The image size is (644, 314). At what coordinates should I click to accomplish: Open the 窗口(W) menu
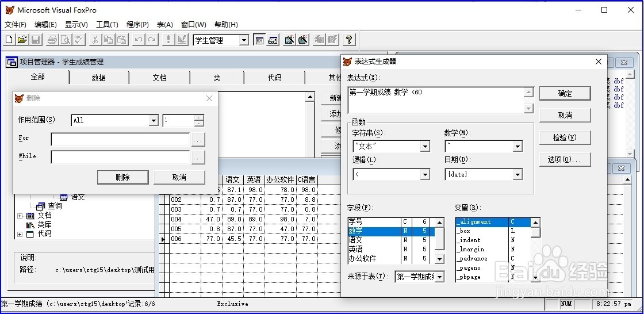click(193, 25)
